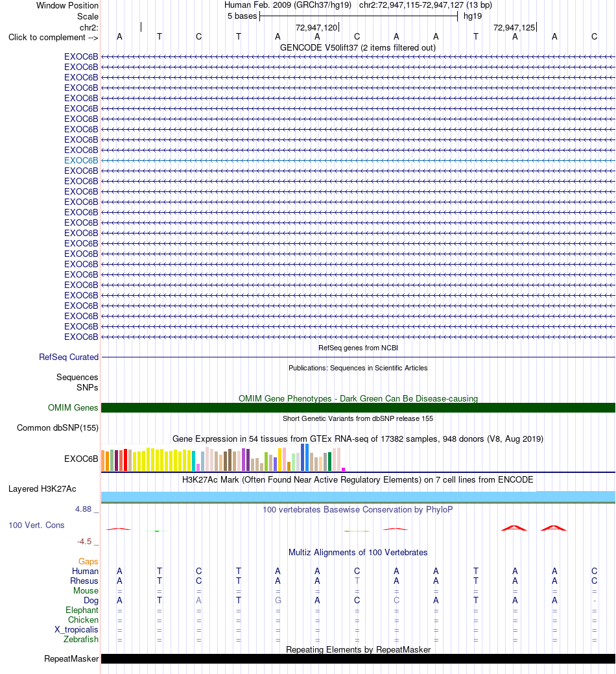Click the dark green OMIM Genes bar
The width and height of the screenshot is (616, 674).
click(x=358, y=407)
